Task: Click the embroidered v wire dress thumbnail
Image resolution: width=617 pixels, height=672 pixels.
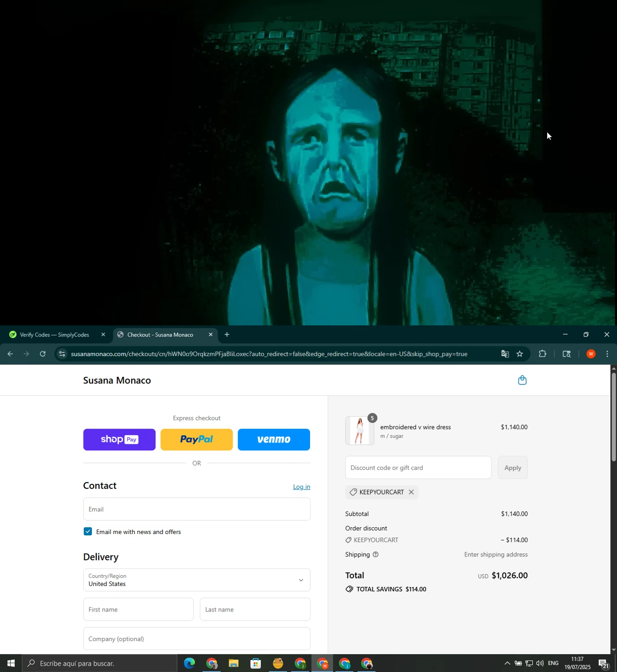Action: 359,431
